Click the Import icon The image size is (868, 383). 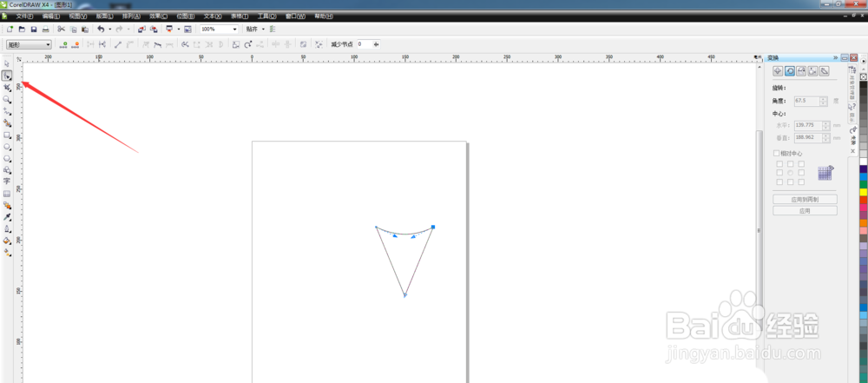coord(141,29)
